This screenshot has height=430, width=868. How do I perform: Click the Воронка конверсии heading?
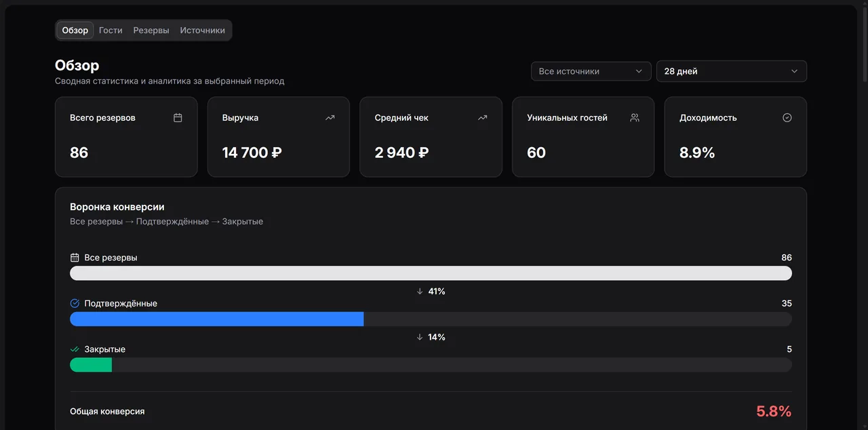(117, 207)
